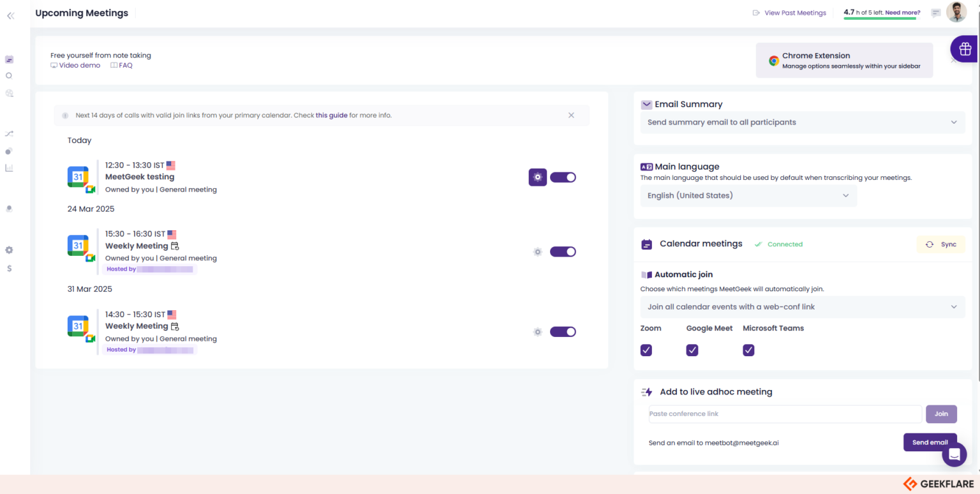Open the billing dollar icon in sidebar
Screen dimensions: 980x494
click(9, 268)
